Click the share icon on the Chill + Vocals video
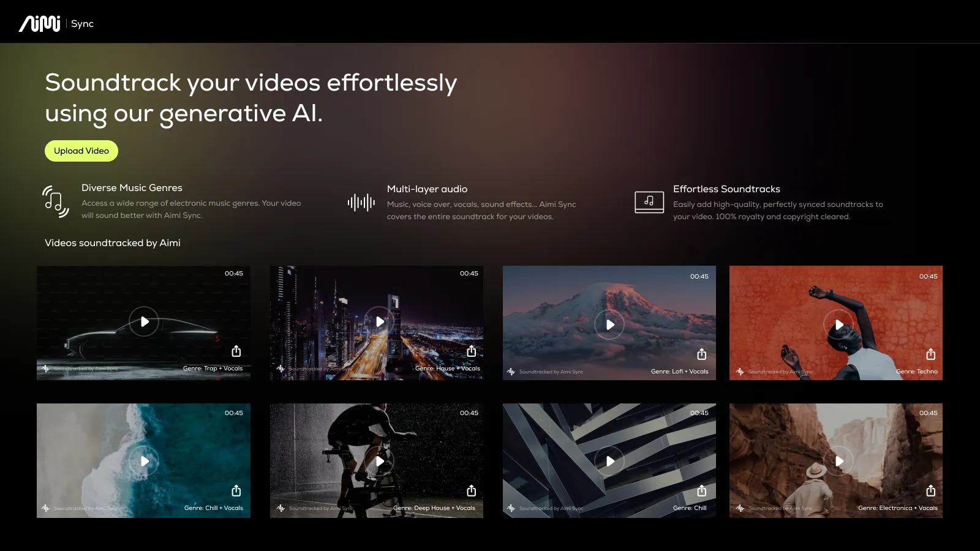 click(x=236, y=490)
